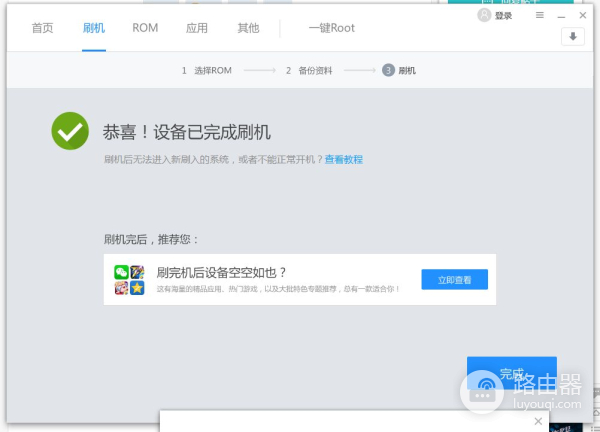
Task: Switch to the ROM tab
Action: click(145, 28)
